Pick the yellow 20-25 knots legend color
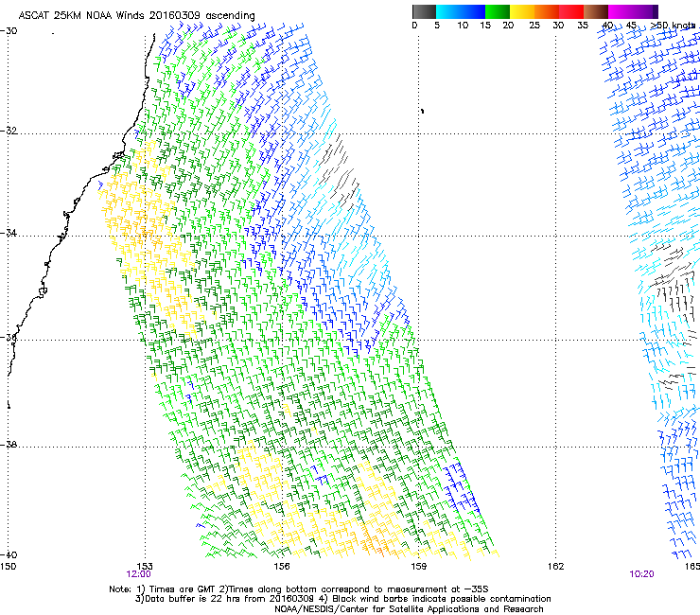The width and height of the screenshot is (700, 615). pyautogui.click(x=522, y=11)
